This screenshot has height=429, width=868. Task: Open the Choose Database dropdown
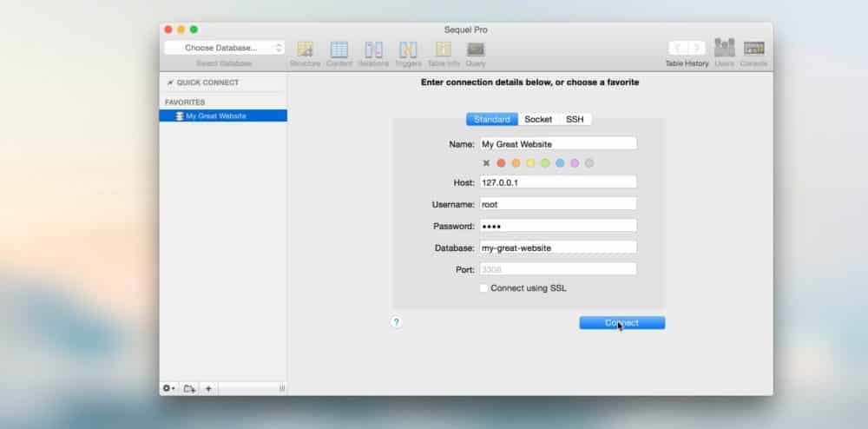pos(224,48)
